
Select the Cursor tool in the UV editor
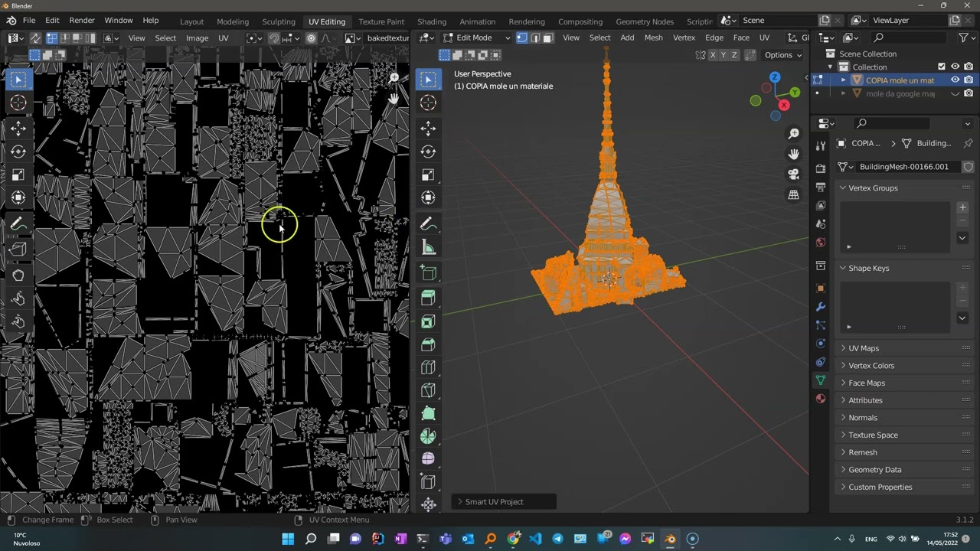click(x=18, y=103)
